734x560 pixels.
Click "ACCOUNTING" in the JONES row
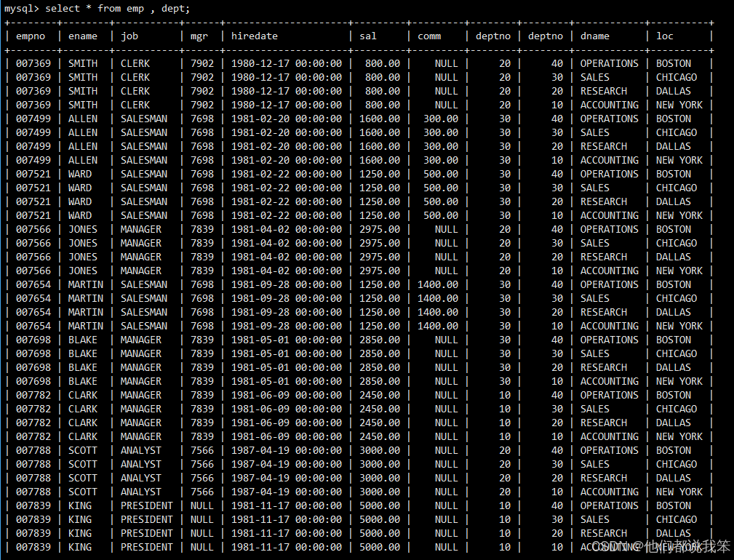pyautogui.click(x=610, y=271)
